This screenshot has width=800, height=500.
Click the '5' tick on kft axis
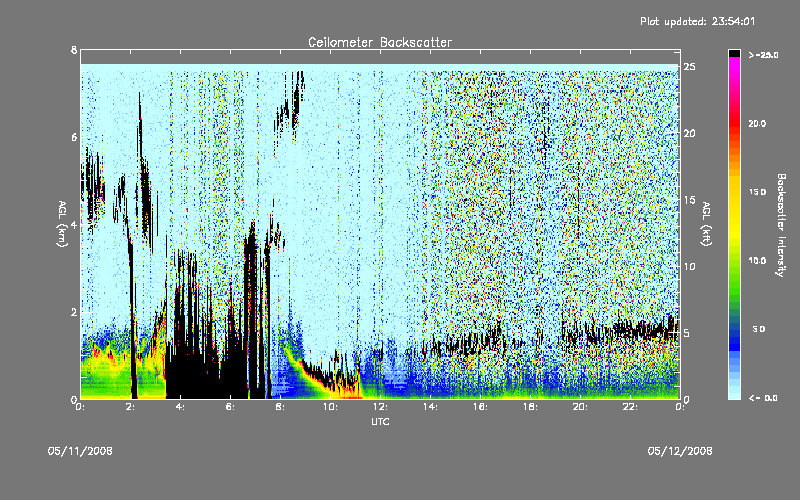pos(687,333)
